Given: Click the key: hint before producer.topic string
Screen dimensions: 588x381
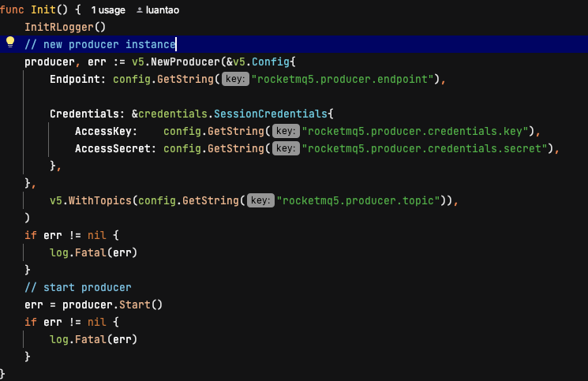Looking at the screenshot, I should pos(260,200).
